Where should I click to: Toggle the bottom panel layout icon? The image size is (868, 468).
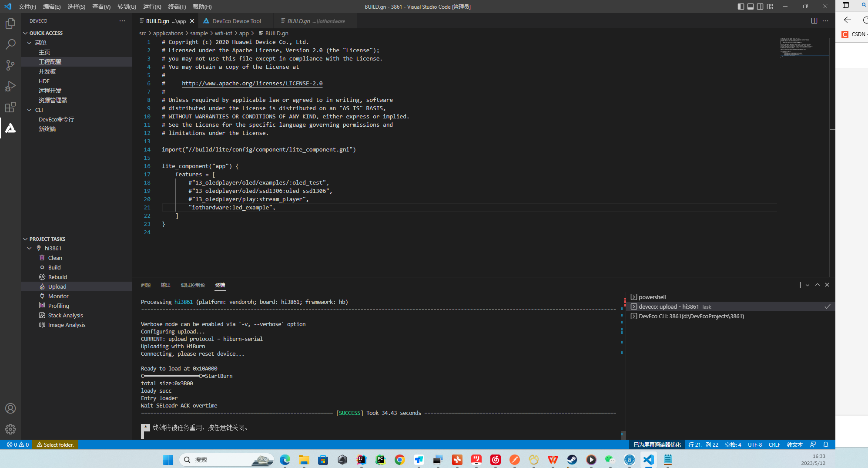(751, 7)
